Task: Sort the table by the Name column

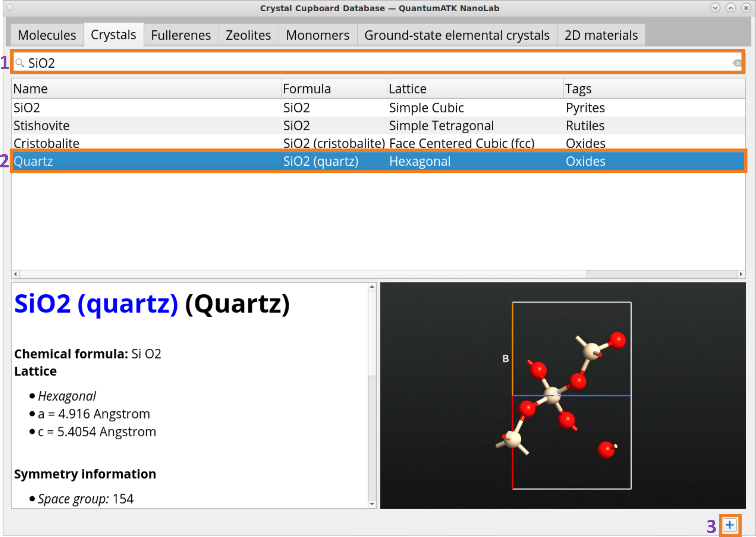Action: pos(146,89)
